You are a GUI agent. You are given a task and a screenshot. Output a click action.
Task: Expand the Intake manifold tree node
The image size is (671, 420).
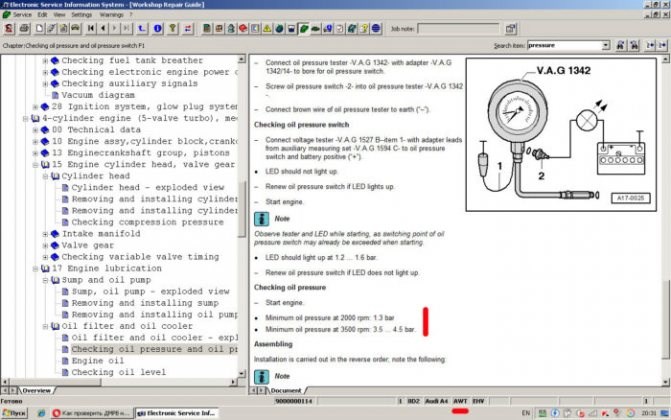(46, 234)
